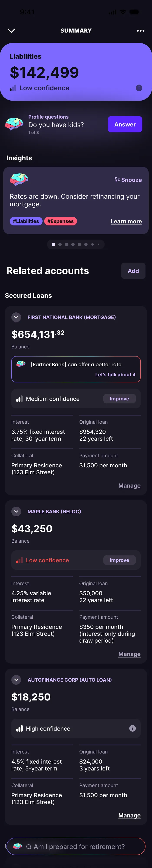Add a related account
Viewport: 152px width, 868px height.
point(133,271)
